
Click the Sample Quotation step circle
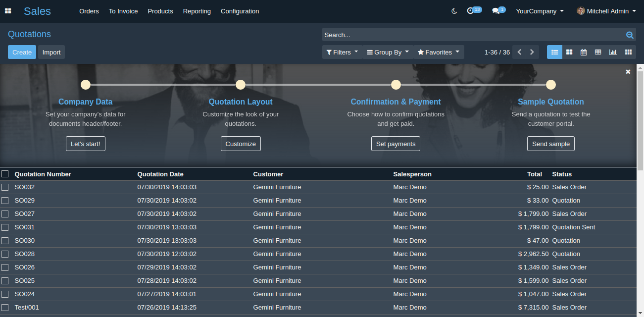(551, 85)
